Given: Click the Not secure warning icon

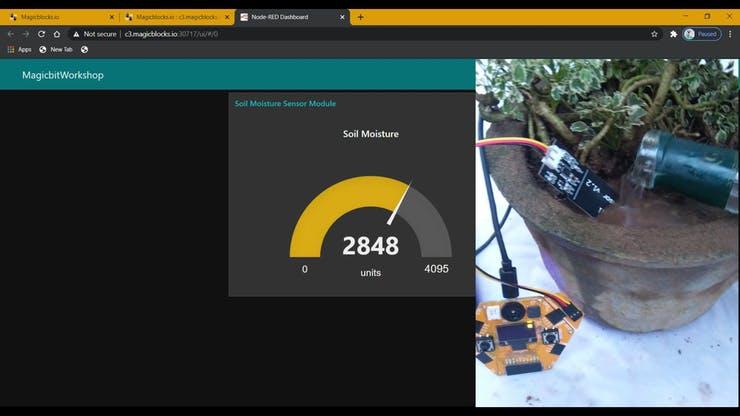Looking at the screenshot, I should (76, 34).
